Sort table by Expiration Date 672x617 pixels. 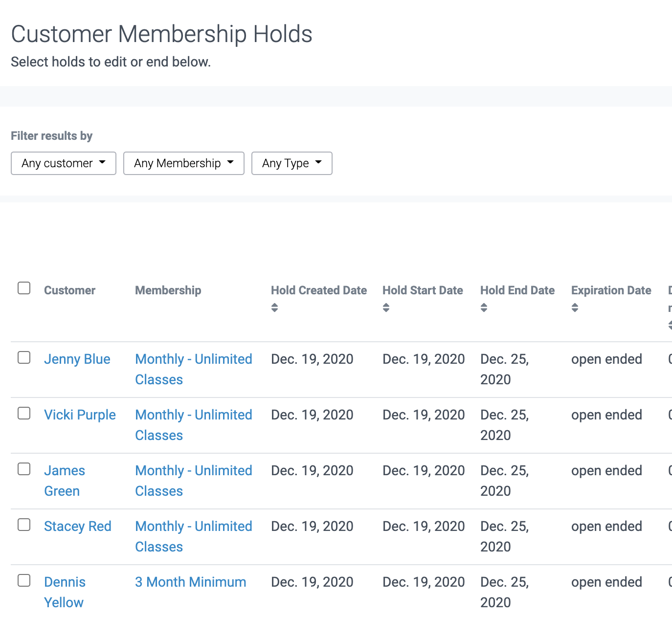point(575,308)
